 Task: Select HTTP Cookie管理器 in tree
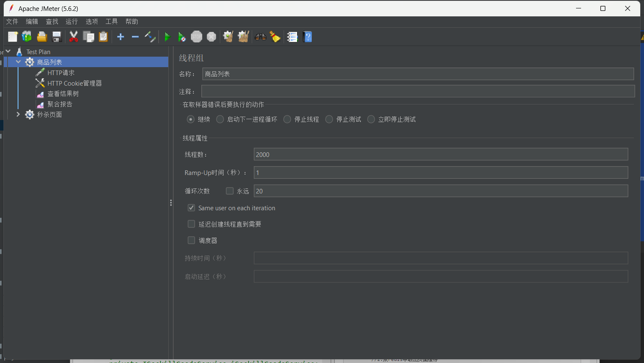75,83
